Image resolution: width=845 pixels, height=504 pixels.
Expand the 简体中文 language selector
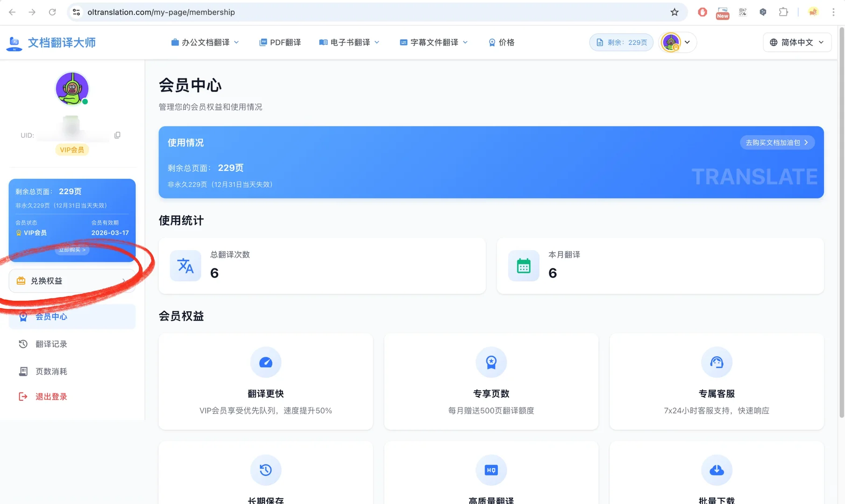click(796, 42)
